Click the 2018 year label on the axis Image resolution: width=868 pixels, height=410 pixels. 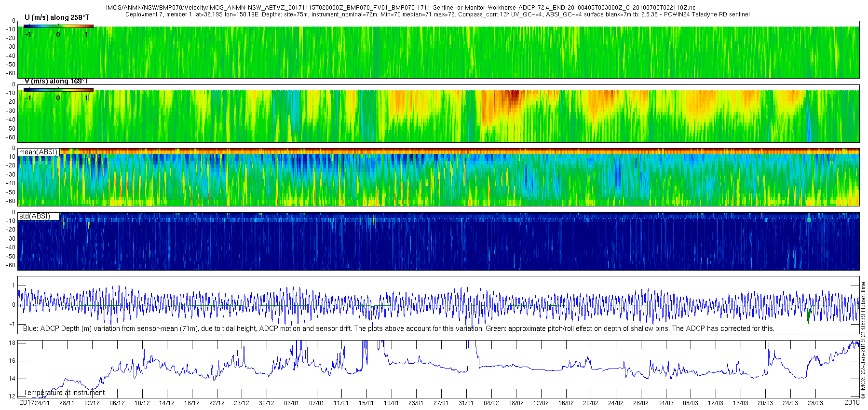(x=852, y=402)
